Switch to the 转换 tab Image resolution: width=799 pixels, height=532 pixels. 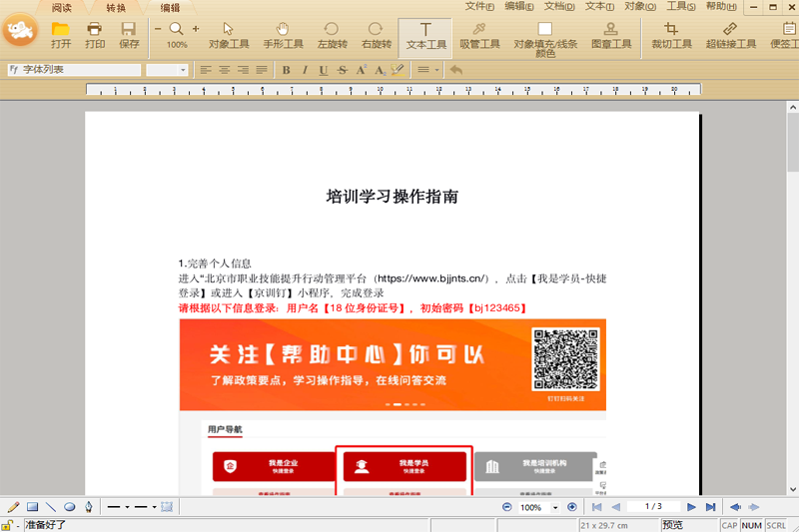[116, 8]
